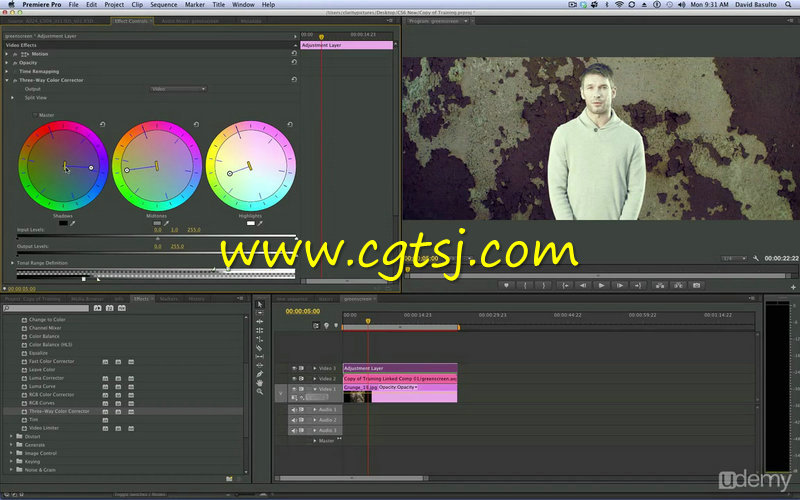
Task: Select the Rolling Edit tool
Action: (260, 330)
